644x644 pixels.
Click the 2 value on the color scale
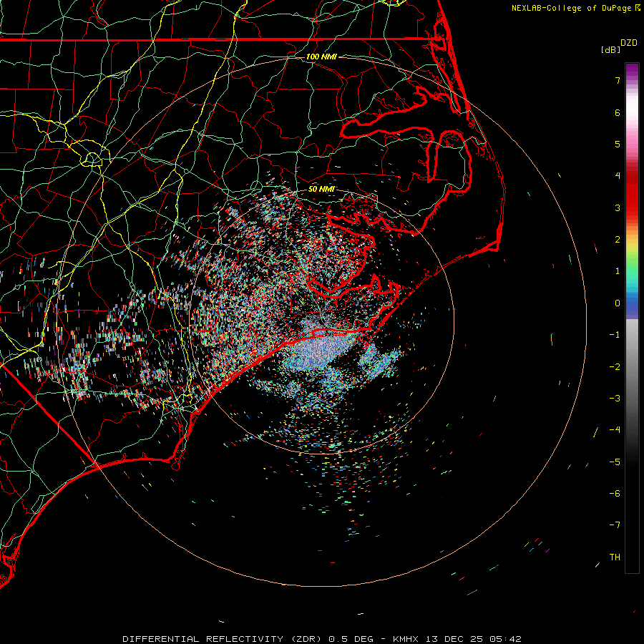pyautogui.click(x=618, y=240)
